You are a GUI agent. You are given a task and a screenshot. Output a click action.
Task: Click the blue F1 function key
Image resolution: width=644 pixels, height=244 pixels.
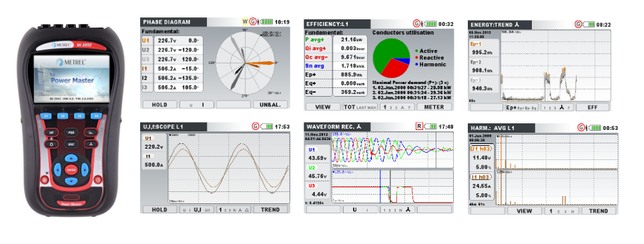(46, 116)
